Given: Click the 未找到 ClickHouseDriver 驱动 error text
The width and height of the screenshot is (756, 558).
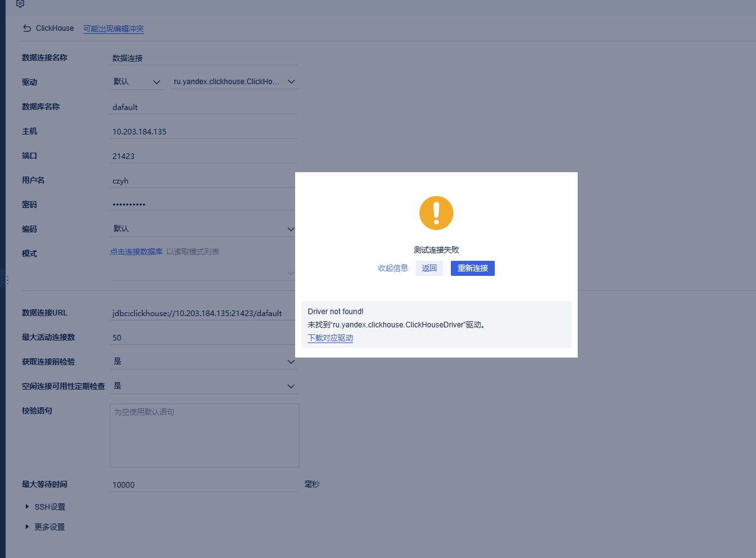Looking at the screenshot, I should 396,325.
